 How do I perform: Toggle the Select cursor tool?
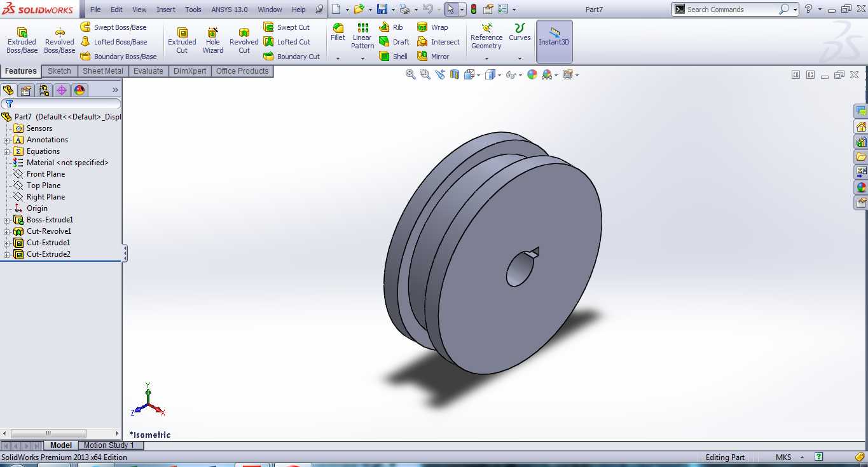pyautogui.click(x=451, y=9)
